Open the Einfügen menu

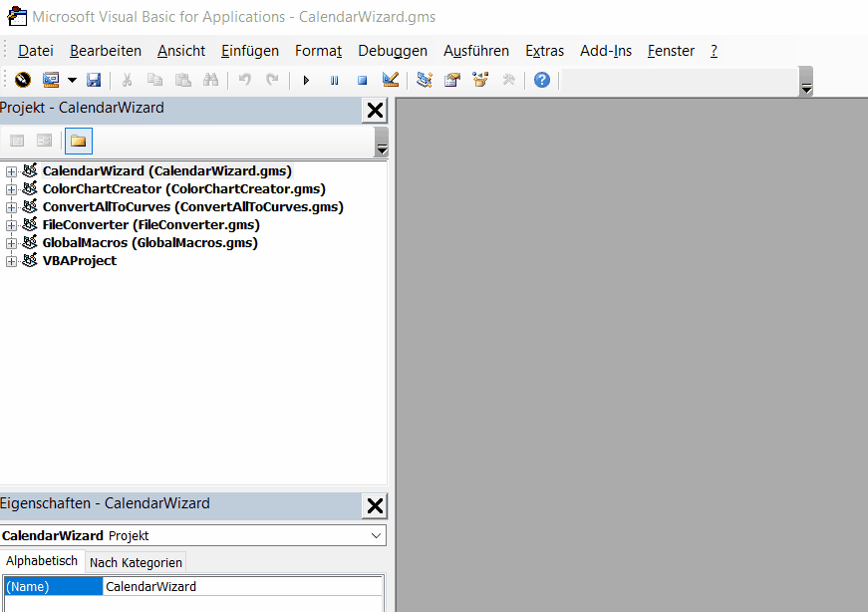pos(250,51)
